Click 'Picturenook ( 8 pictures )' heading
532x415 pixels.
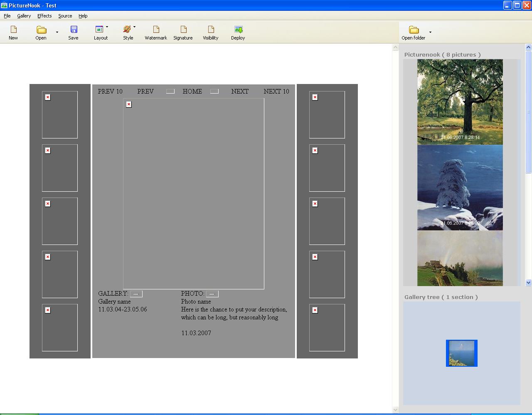[443, 54]
